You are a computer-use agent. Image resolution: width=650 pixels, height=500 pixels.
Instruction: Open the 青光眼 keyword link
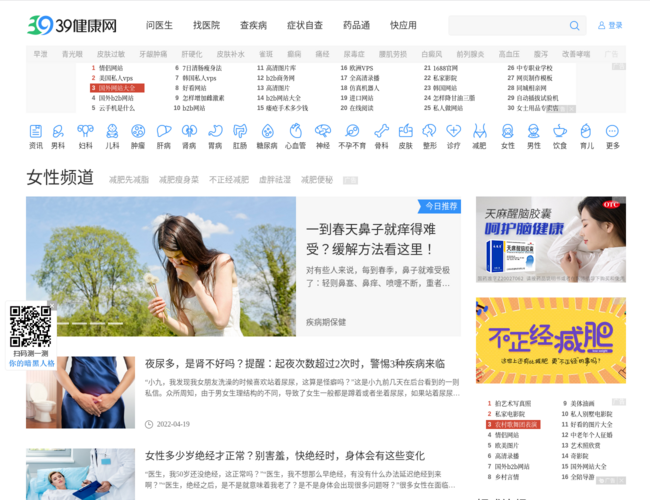click(72, 54)
